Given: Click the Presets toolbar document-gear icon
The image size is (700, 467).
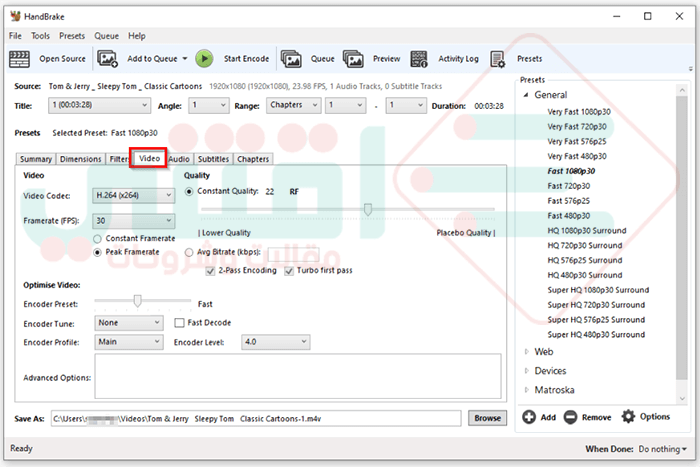Looking at the screenshot, I should pos(498,59).
